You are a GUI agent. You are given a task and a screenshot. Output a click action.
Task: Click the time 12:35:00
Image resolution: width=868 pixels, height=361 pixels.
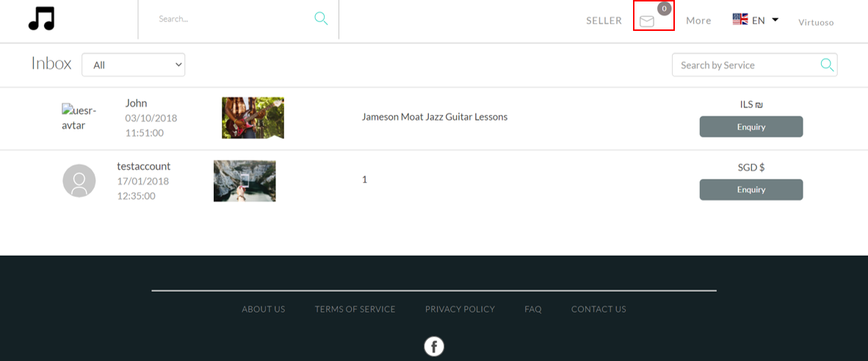(x=136, y=196)
